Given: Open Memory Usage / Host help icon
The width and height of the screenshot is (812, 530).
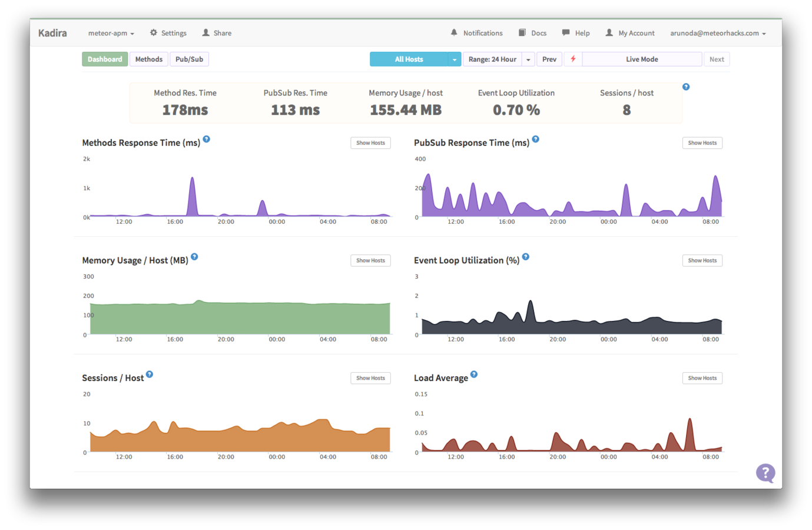Looking at the screenshot, I should pyautogui.click(x=194, y=257).
